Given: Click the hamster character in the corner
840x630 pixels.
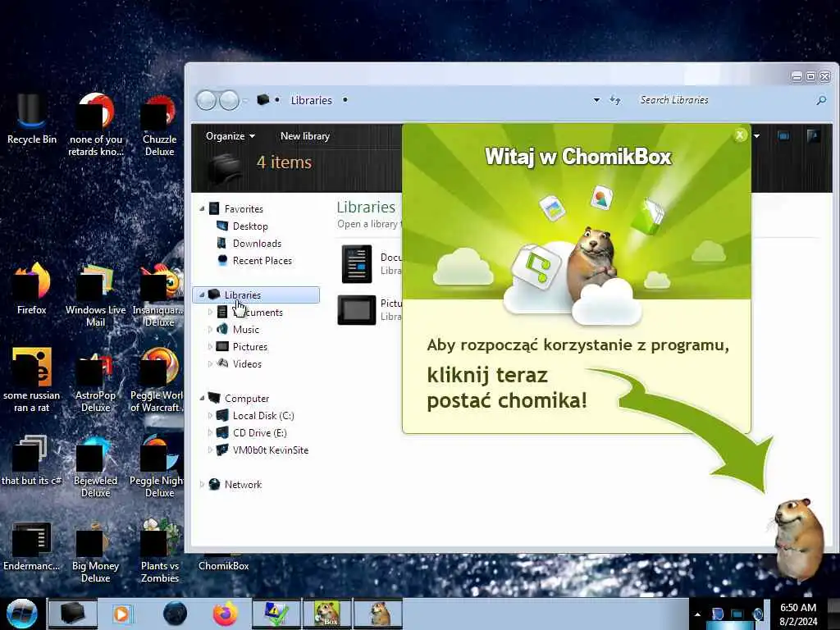Looking at the screenshot, I should (x=798, y=538).
